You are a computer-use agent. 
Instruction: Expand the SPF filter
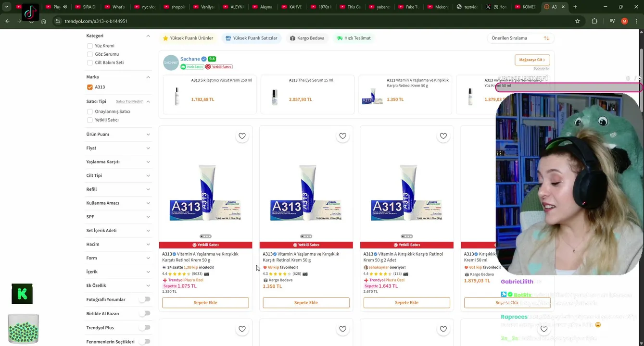click(118, 217)
